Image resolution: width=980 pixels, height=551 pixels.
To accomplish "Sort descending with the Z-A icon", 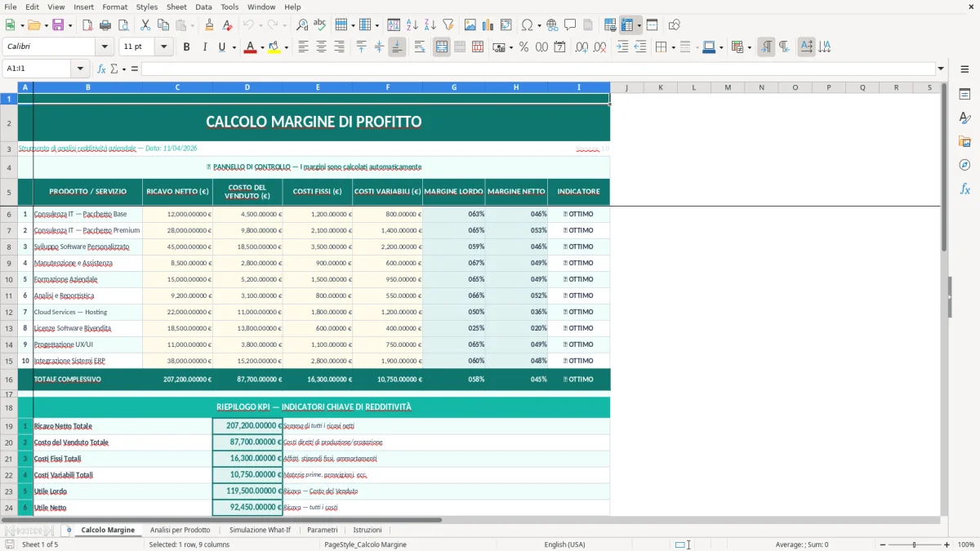I will click(430, 25).
